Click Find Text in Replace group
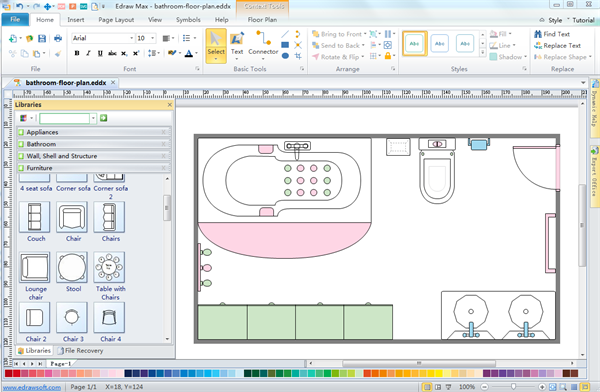Screen dimensions: 600x392 click(552, 34)
